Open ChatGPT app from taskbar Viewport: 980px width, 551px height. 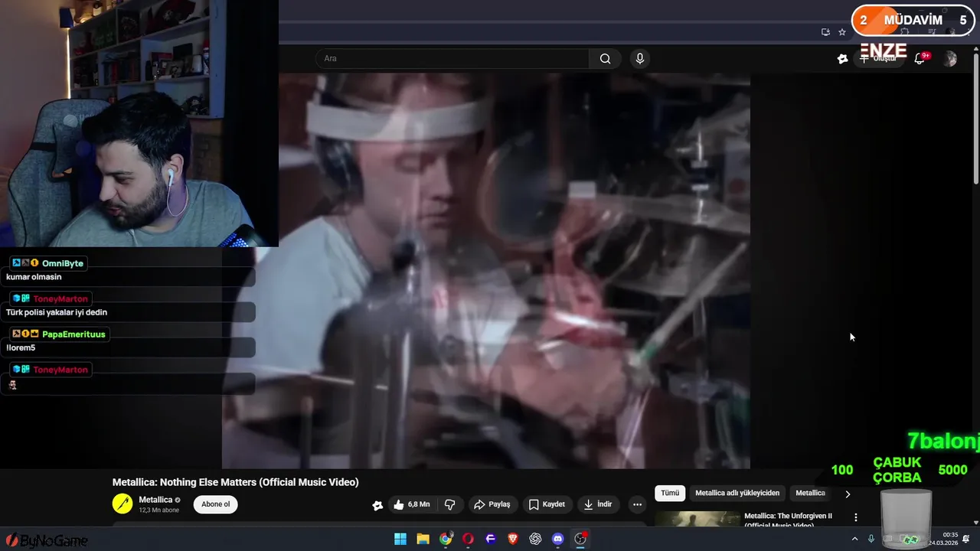click(535, 539)
